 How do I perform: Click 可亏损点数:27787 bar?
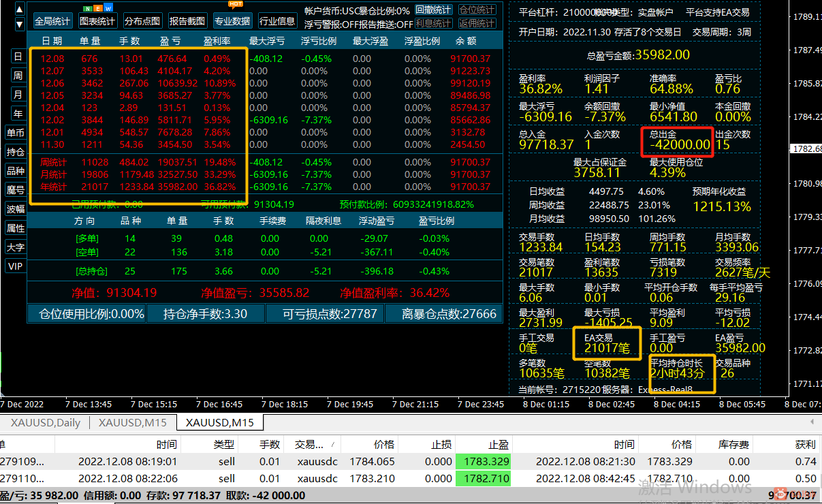[324, 314]
